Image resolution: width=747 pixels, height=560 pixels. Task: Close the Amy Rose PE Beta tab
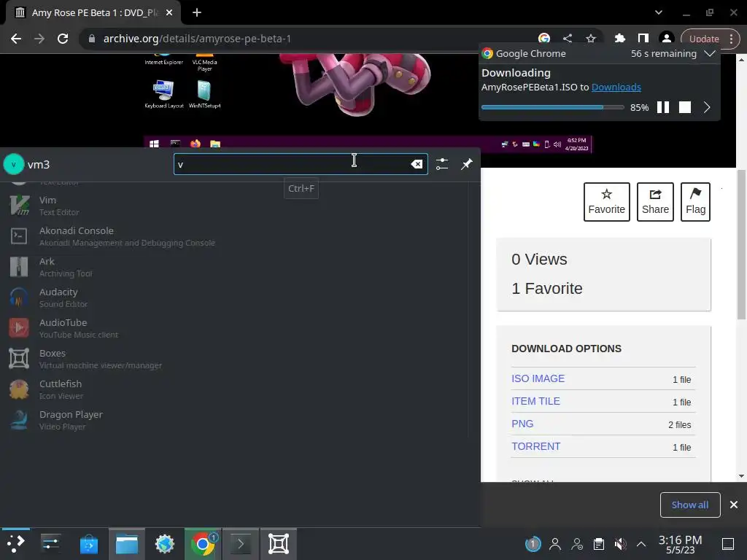(169, 12)
